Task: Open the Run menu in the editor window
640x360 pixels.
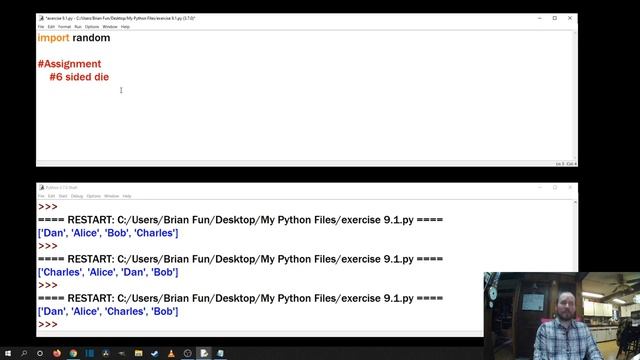Action: pos(78,27)
